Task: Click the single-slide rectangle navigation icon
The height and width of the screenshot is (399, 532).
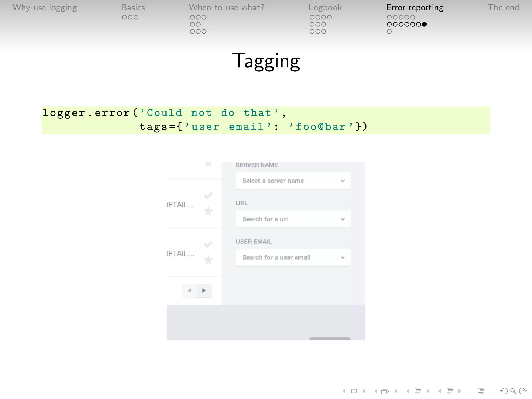Action: (x=354, y=391)
